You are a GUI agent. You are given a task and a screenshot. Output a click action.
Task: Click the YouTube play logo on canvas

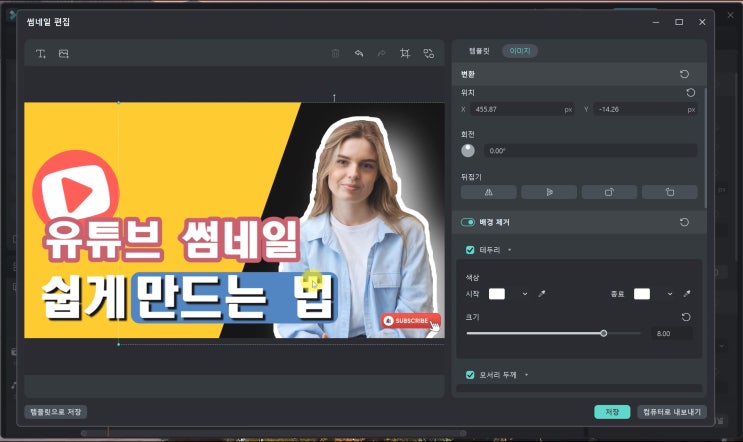click(x=76, y=188)
